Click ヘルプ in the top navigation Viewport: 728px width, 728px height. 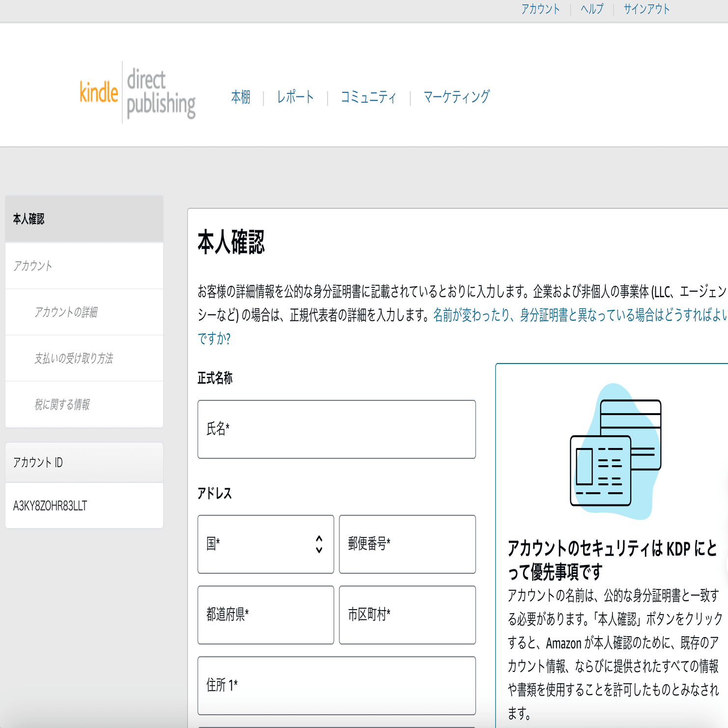pos(591,9)
